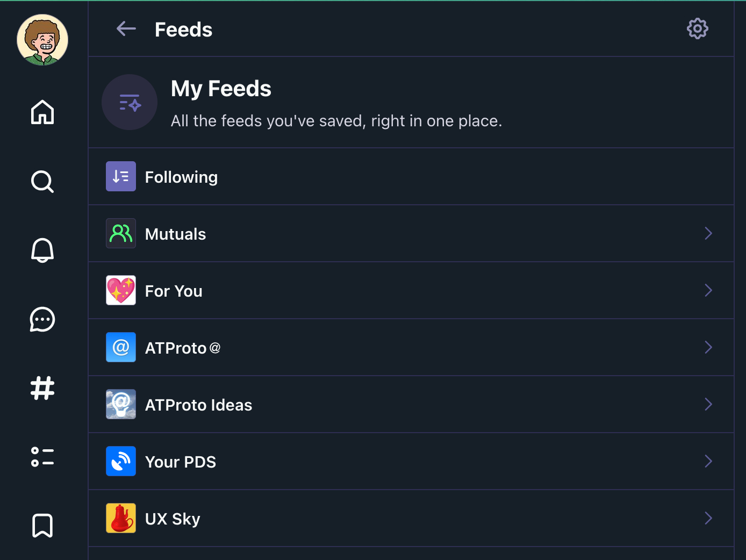Click the ATProto @ feed icon
Image resolution: width=746 pixels, height=560 pixels.
click(x=121, y=347)
